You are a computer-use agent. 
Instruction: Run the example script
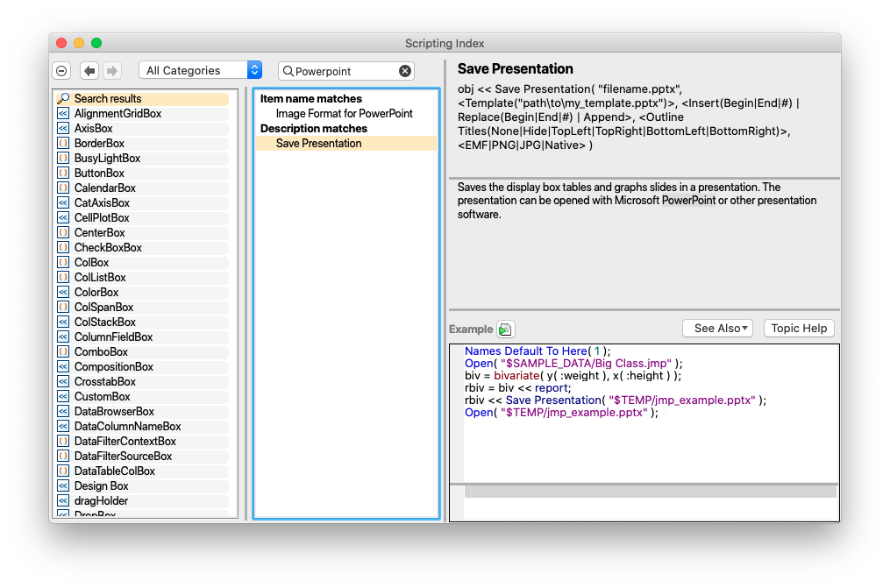pyautogui.click(x=505, y=329)
